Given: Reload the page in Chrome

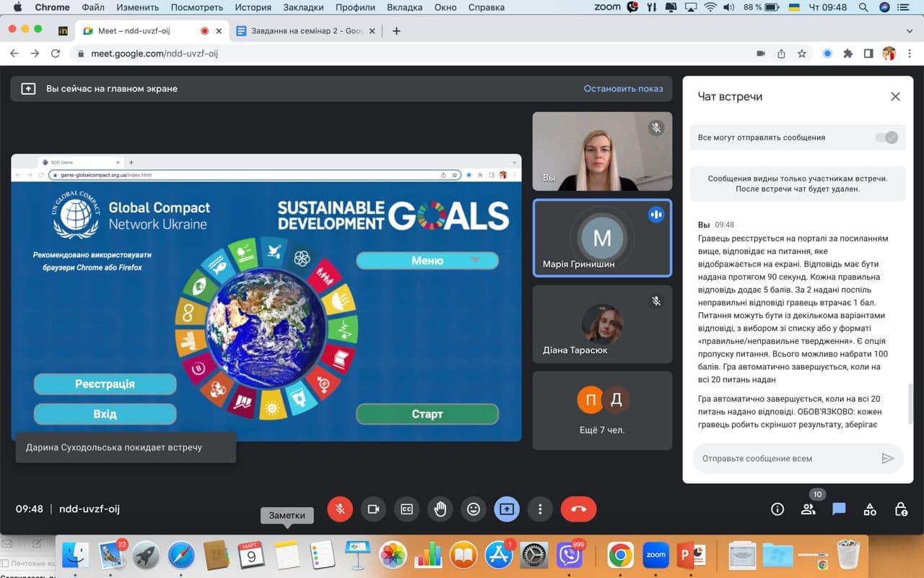Looking at the screenshot, I should coord(56,53).
